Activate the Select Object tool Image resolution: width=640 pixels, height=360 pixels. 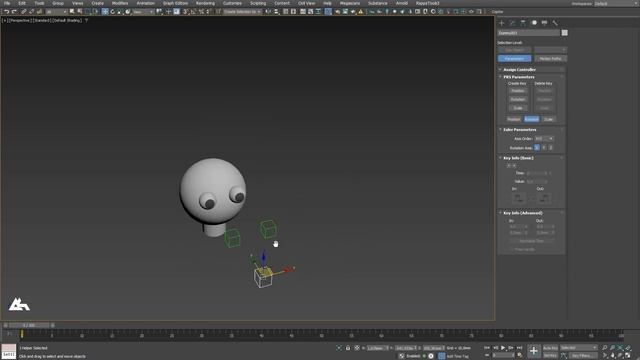72,12
